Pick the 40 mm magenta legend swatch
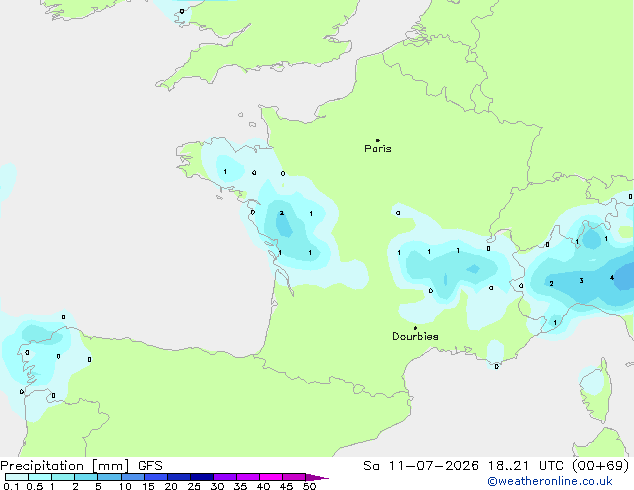Screen dimensions: 634x490 tap(271, 477)
